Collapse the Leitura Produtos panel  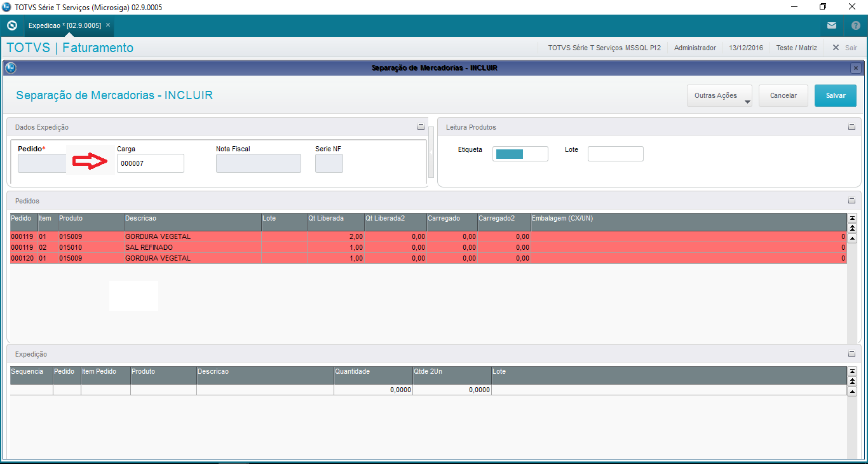coord(851,127)
